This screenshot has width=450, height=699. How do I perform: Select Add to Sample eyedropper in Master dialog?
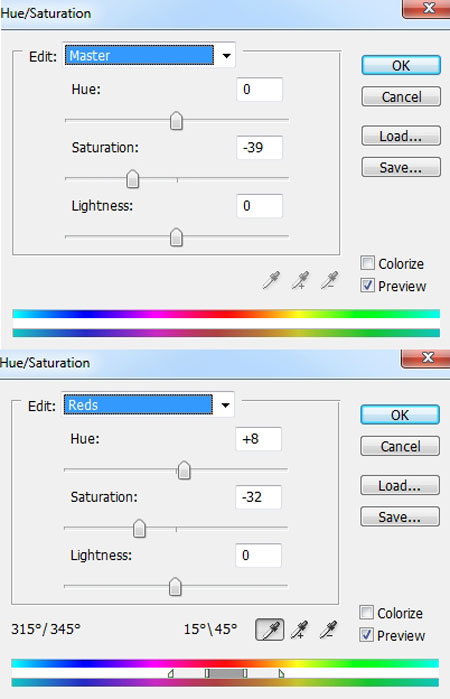301,280
